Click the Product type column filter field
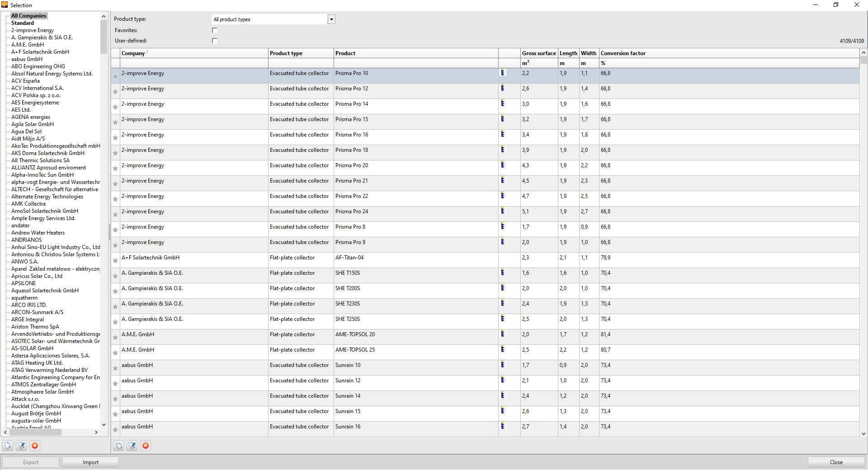This screenshot has width=868, height=470. pyautogui.click(x=301, y=63)
